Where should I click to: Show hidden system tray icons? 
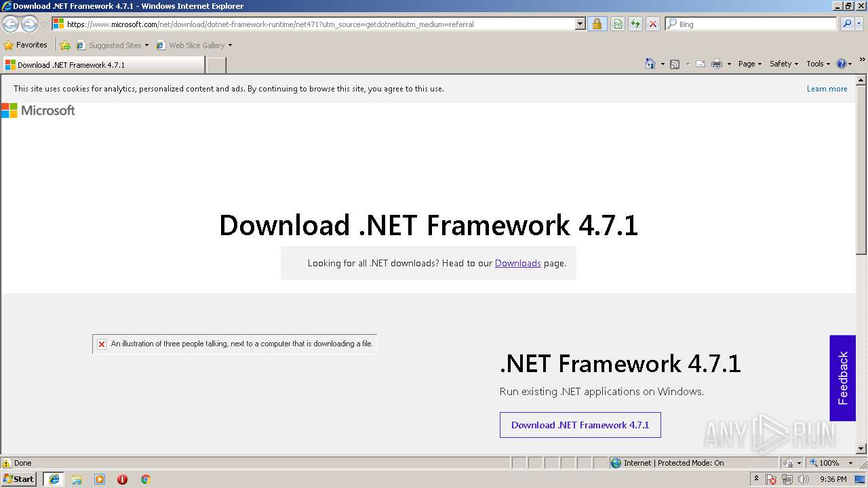pos(757,479)
